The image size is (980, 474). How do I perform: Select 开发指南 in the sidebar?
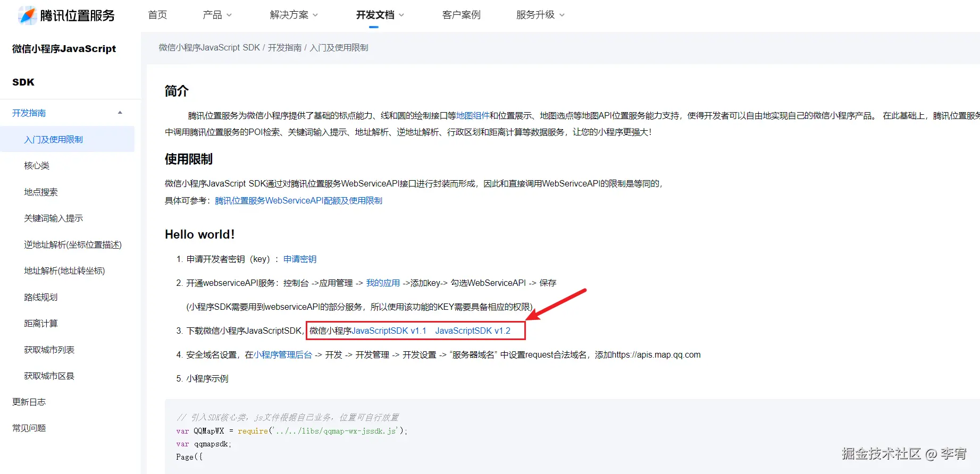(x=29, y=113)
